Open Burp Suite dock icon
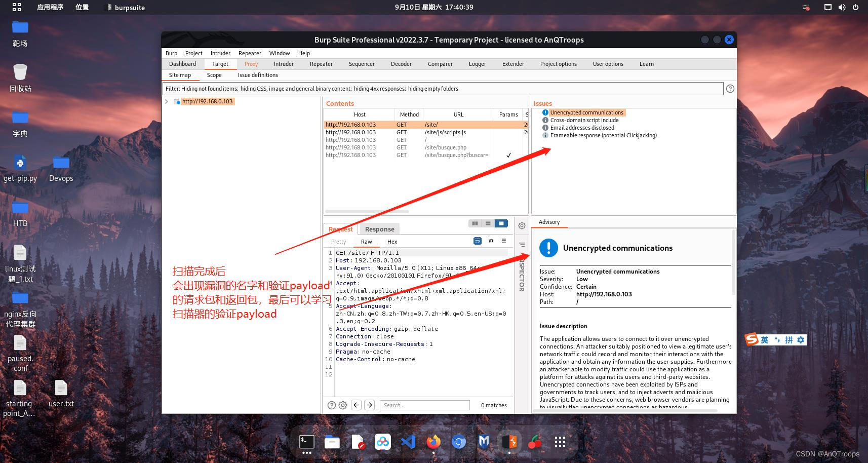 point(509,442)
